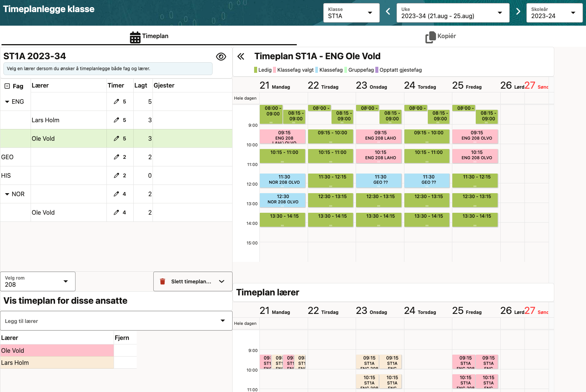Viewport: 586px width, 392px height.
Task: Edit hours pencil for Ole Vold ENG
Action: [x=116, y=138]
